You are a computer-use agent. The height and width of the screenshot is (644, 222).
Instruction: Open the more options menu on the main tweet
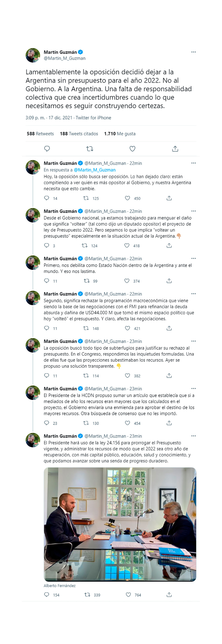coord(193,52)
